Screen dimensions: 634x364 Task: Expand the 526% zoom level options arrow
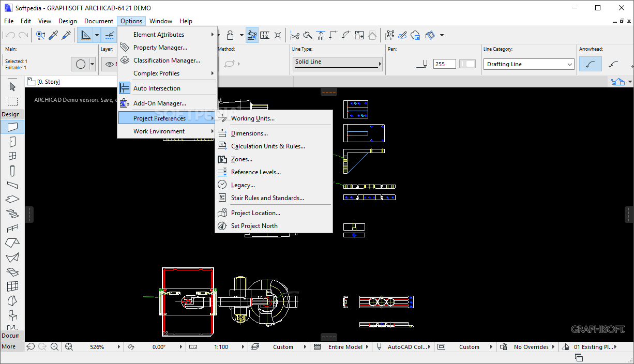pos(120,347)
